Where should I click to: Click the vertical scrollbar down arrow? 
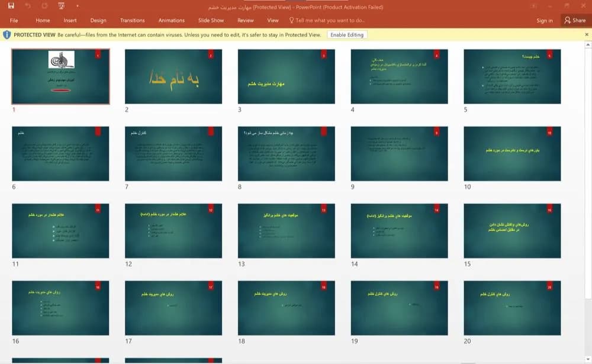pos(588,359)
